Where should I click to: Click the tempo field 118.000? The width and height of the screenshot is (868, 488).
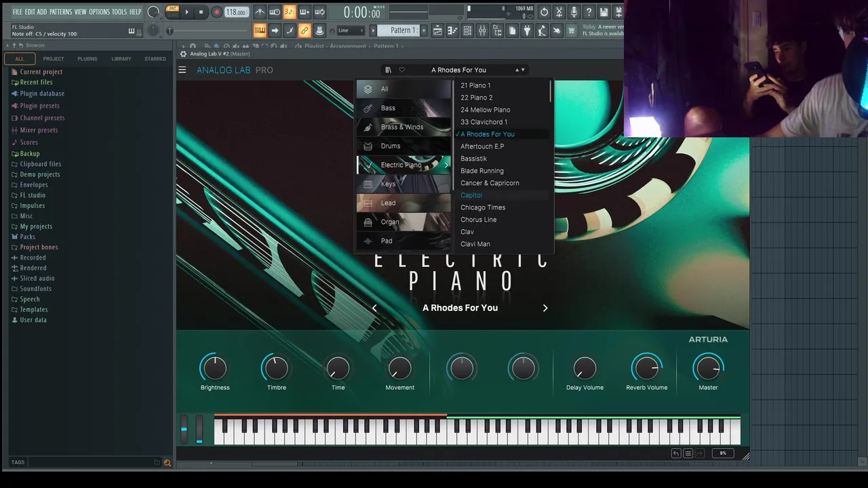pyautogui.click(x=236, y=12)
